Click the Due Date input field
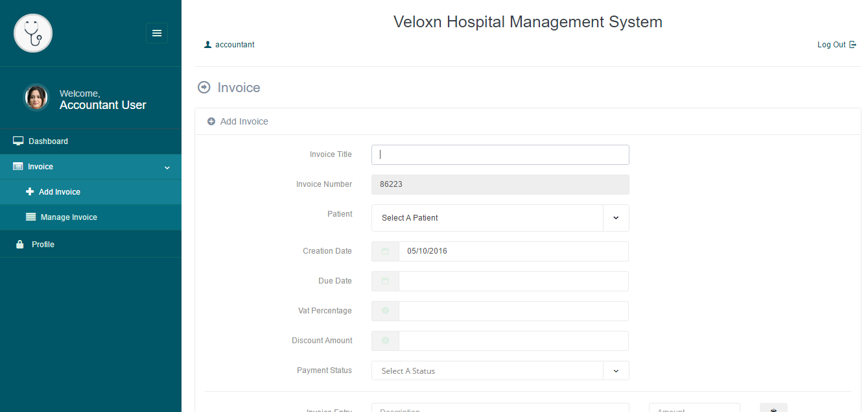This screenshot has width=868, height=412. pos(513,281)
